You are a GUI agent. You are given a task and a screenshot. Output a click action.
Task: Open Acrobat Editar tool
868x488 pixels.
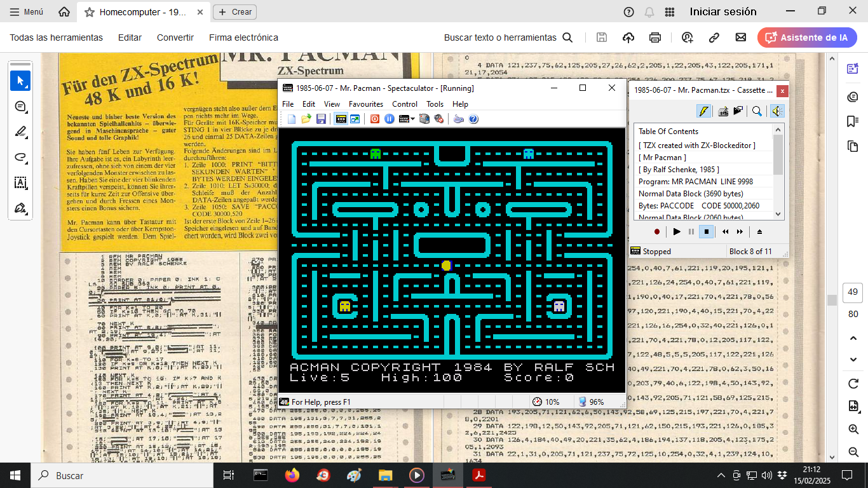130,37
